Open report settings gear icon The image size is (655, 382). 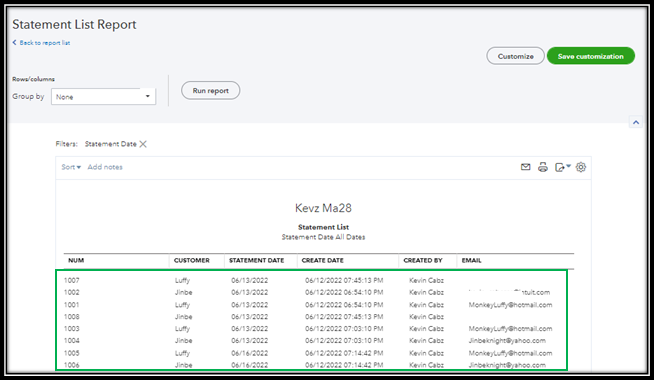(581, 167)
